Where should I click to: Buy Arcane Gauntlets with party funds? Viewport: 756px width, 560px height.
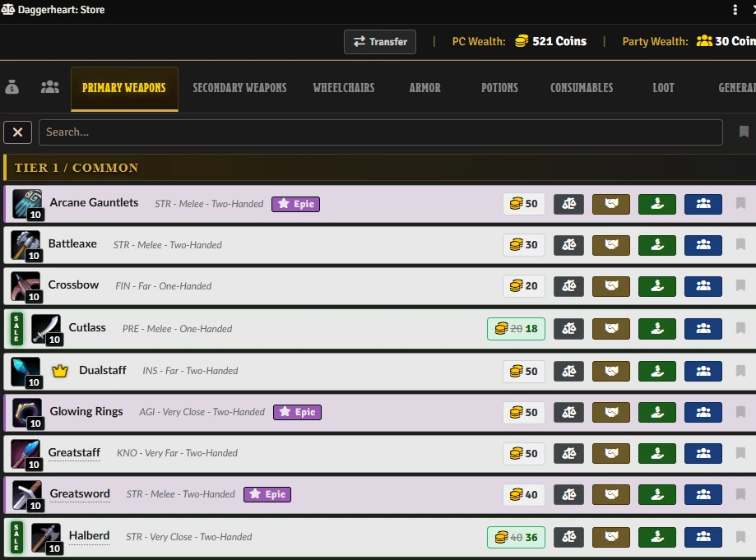[703, 204]
